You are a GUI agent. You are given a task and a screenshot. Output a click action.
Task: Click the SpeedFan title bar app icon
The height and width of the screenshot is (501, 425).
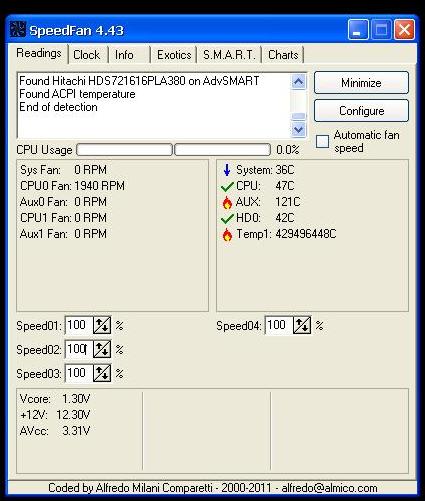[17, 29]
